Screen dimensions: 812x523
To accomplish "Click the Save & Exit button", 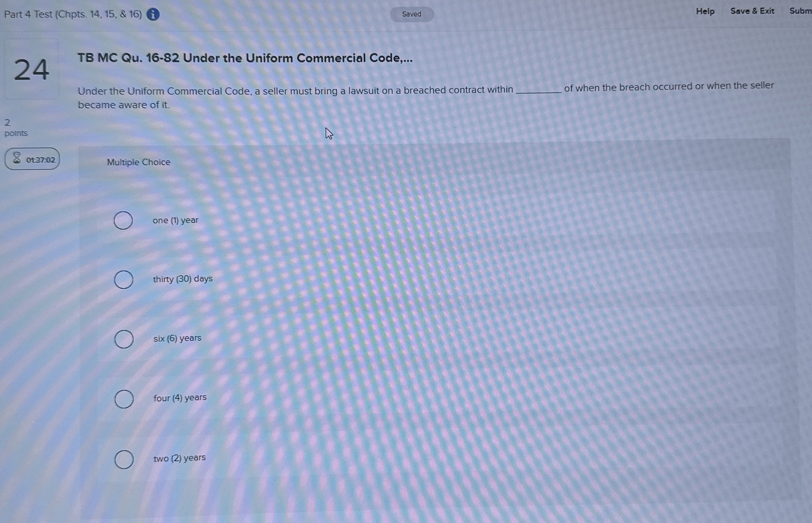I will (752, 11).
